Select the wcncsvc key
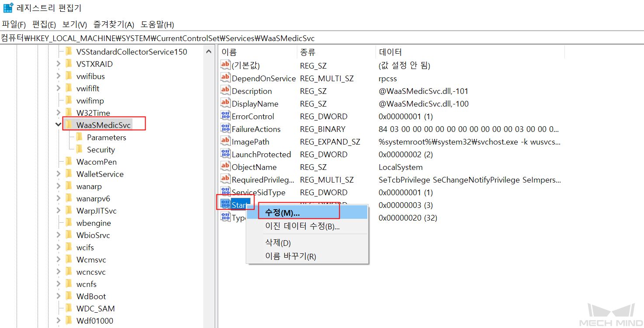The image size is (644, 328). pyautogui.click(x=91, y=272)
